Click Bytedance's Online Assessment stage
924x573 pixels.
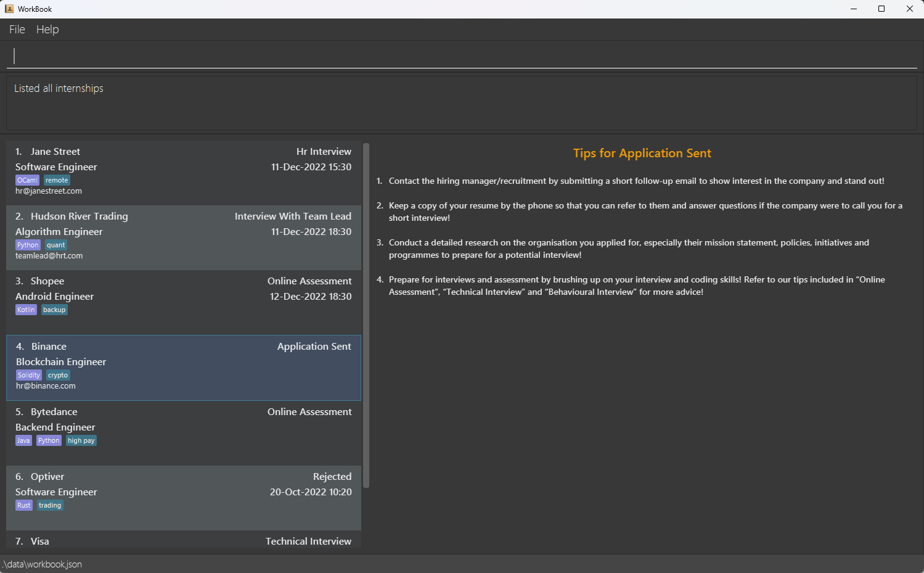[309, 412]
